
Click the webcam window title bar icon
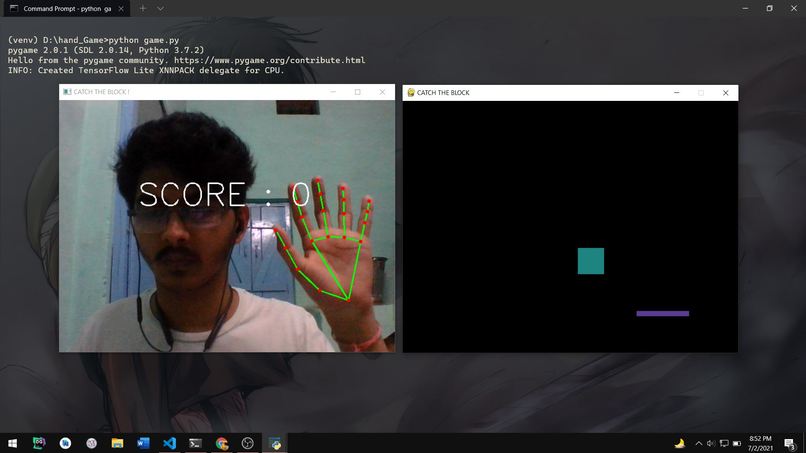pyautogui.click(x=67, y=92)
